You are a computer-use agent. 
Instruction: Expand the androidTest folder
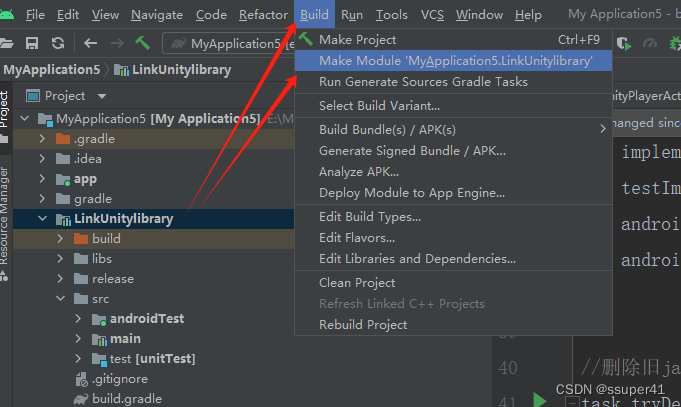point(78,318)
